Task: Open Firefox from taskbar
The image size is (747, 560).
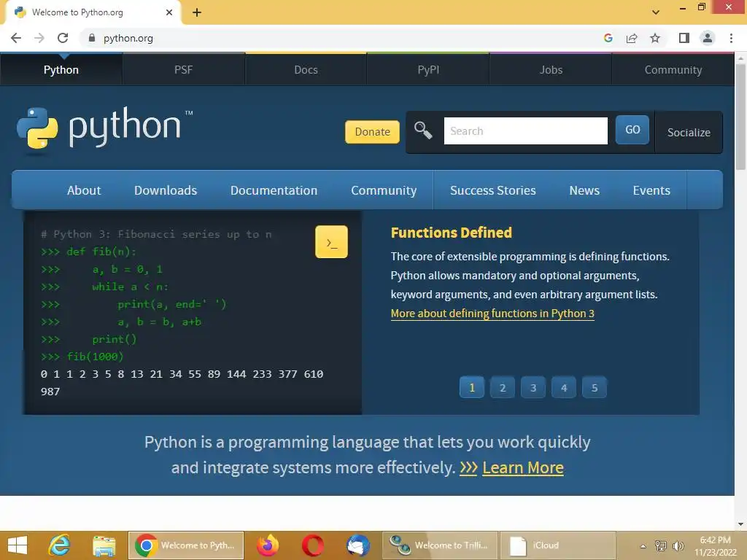Action: coord(268,545)
